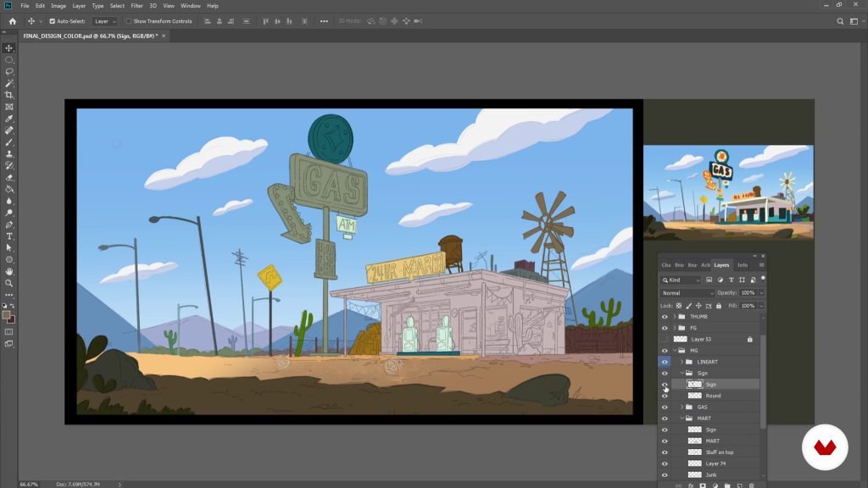The image size is (868, 488).
Task: Hide the LINEART group visibility eye
Action: coord(665,362)
